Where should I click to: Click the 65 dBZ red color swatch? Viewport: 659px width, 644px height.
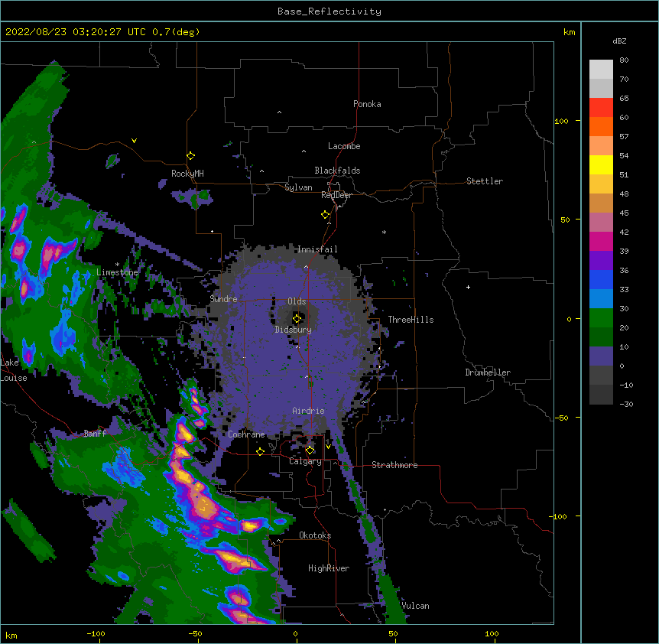tap(601, 108)
